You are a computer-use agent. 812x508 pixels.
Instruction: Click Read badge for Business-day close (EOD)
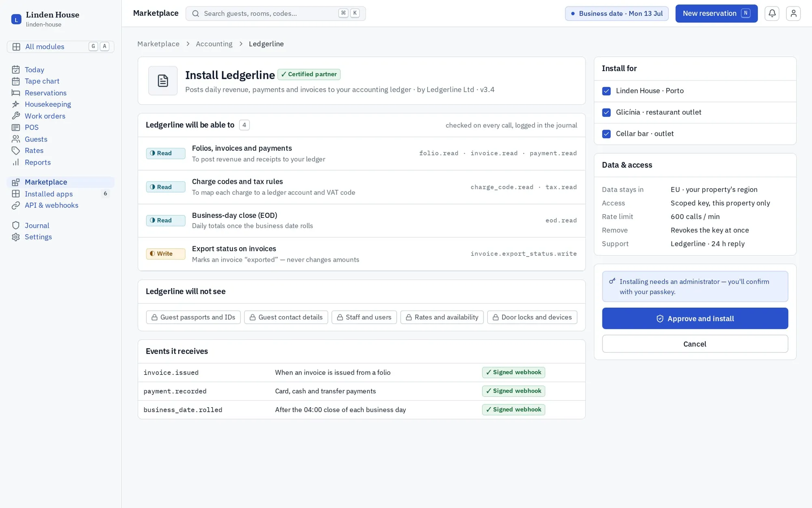[166, 220]
